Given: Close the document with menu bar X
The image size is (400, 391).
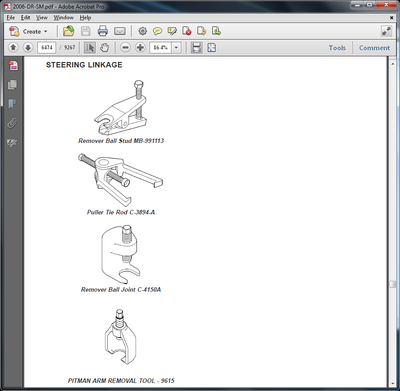Looking at the screenshot, I should (392, 18).
